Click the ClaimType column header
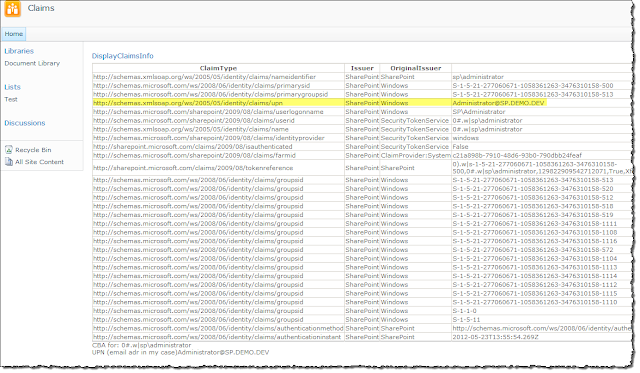640x373 pixels. point(218,68)
